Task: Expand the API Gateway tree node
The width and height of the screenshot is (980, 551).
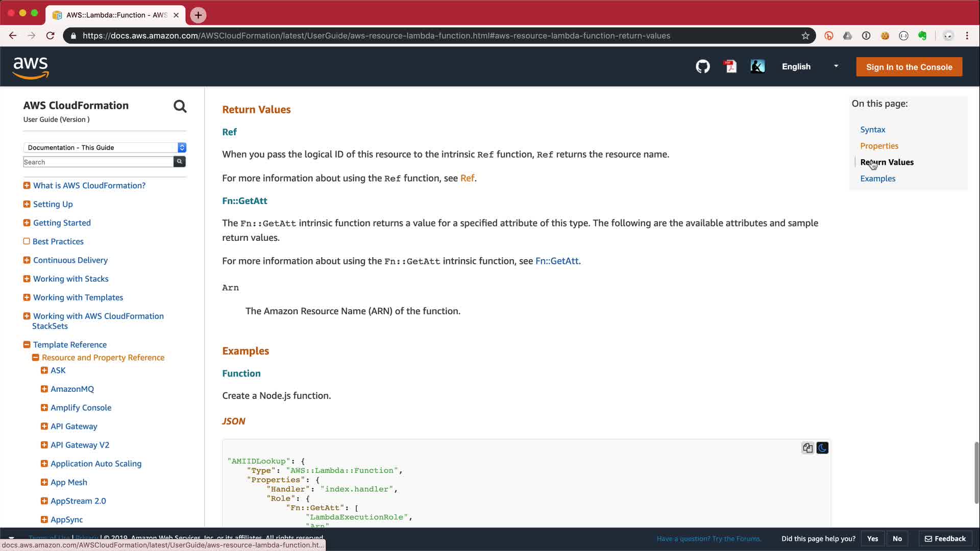Action: pos(44,427)
